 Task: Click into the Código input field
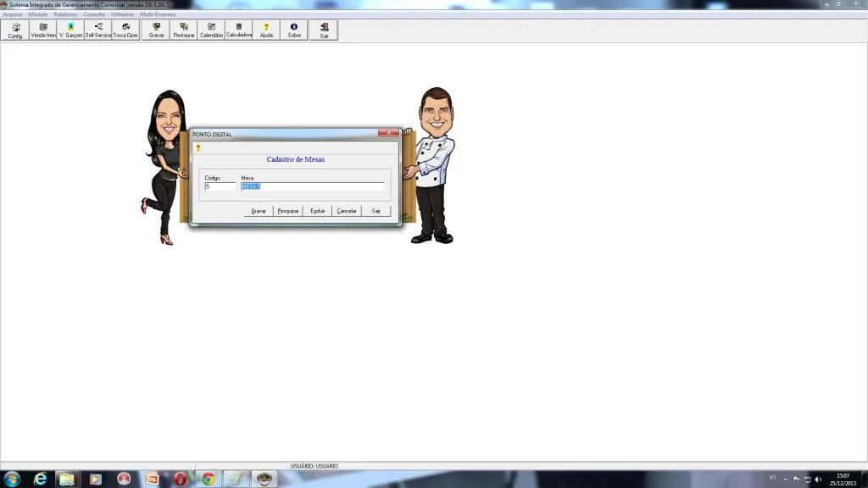(220, 187)
